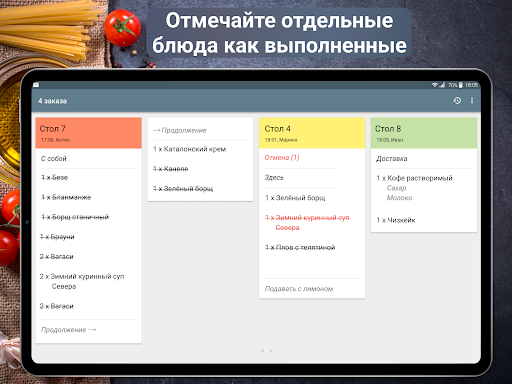
Task: Mark '2 x Зимний куринный суп Севера' done
Action: click(82, 281)
